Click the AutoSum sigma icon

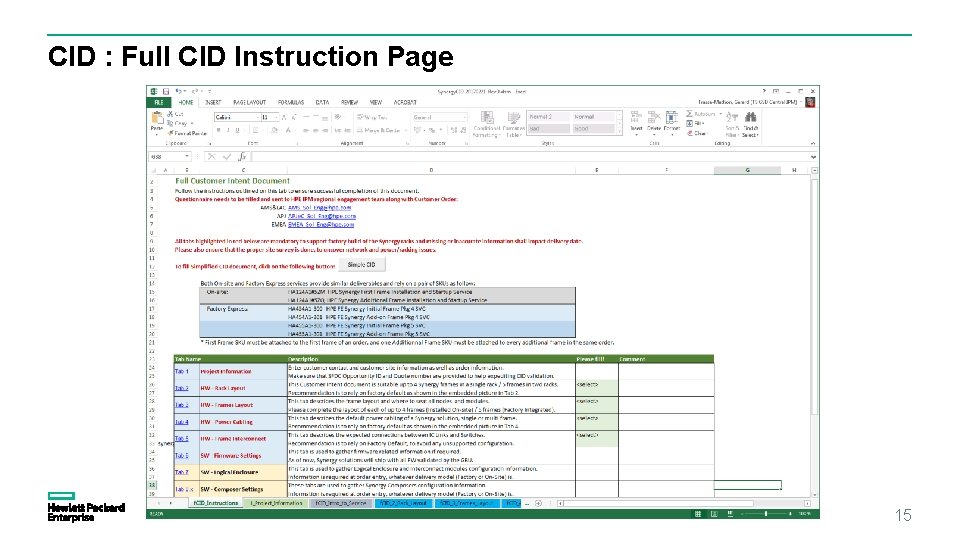pyautogui.click(x=689, y=114)
